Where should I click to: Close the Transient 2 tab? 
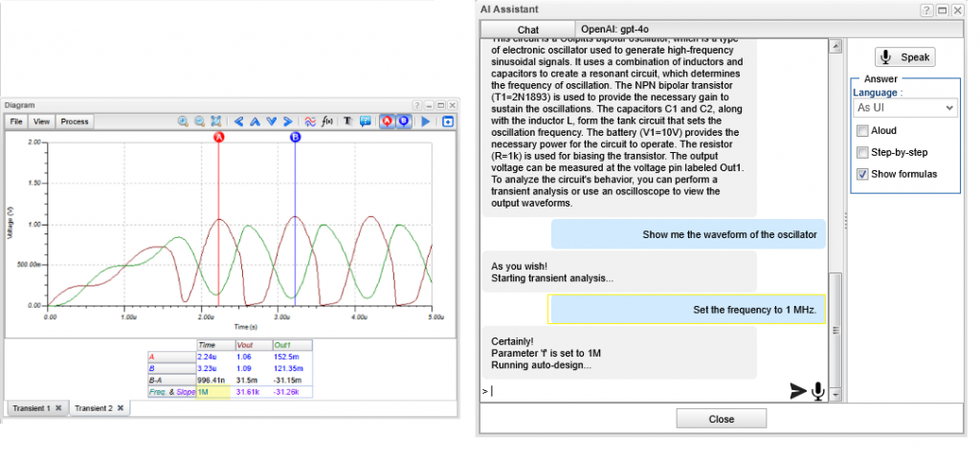tap(121, 408)
